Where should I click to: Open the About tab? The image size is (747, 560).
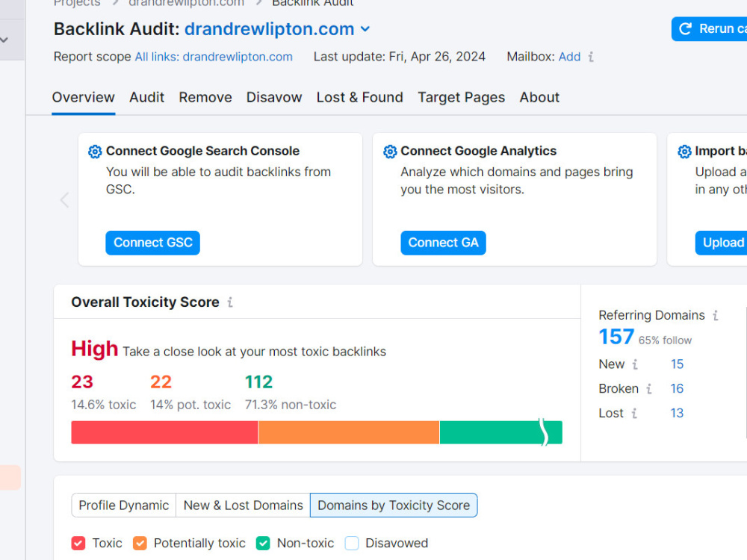point(539,97)
